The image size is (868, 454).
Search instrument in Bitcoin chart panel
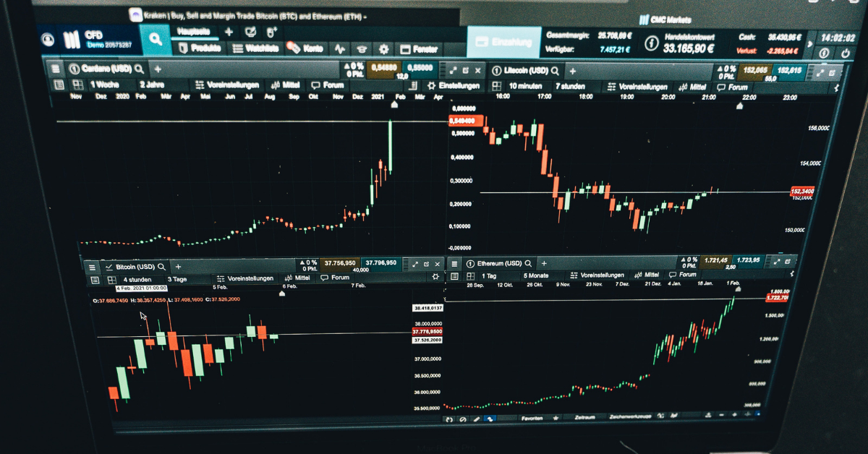[161, 266]
